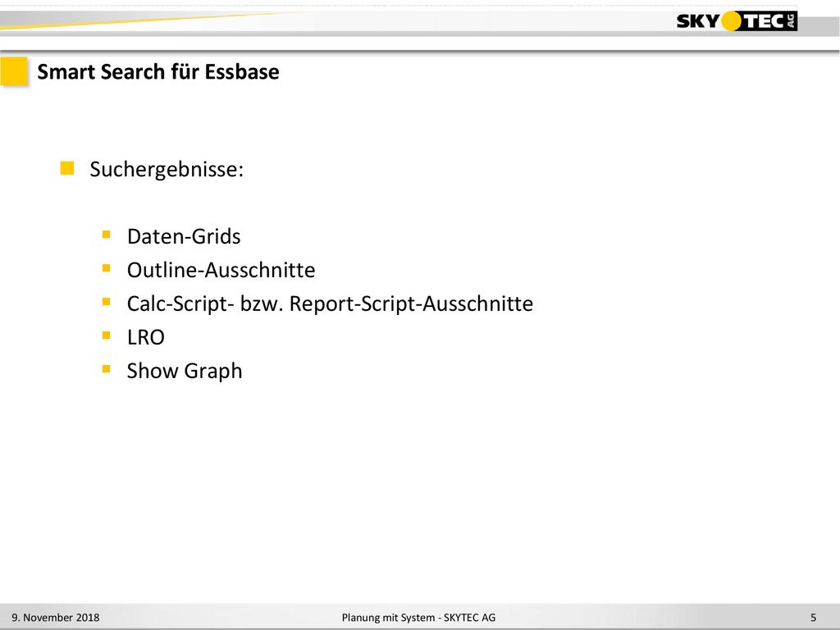
Task: Click footer text "Planung mit System - SKYTEC AG"
Action: coord(419,617)
